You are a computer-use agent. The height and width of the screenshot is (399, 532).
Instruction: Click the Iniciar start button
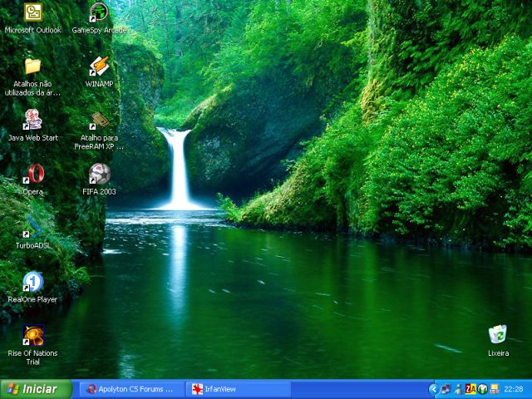pyautogui.click(x=35, y=389)
